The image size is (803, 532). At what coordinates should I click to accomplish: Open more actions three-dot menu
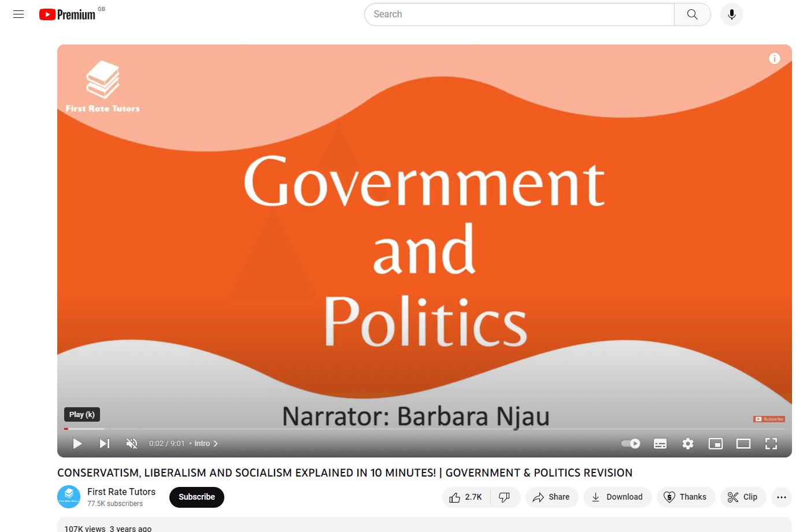tap(782, 497)
